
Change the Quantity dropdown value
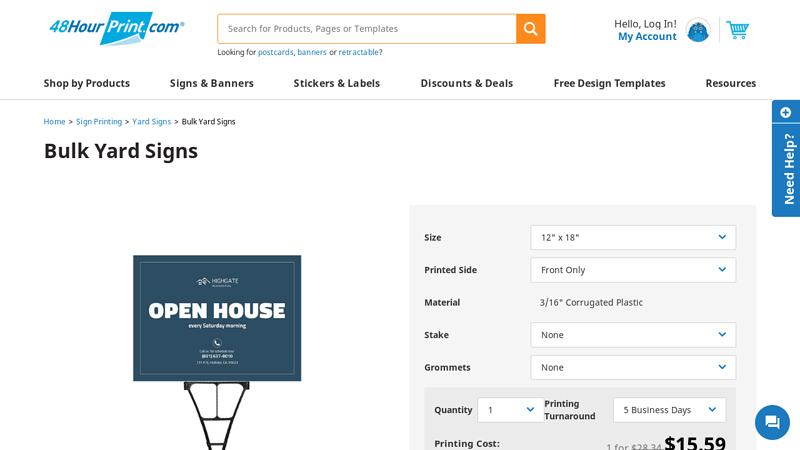click(510, 410)
